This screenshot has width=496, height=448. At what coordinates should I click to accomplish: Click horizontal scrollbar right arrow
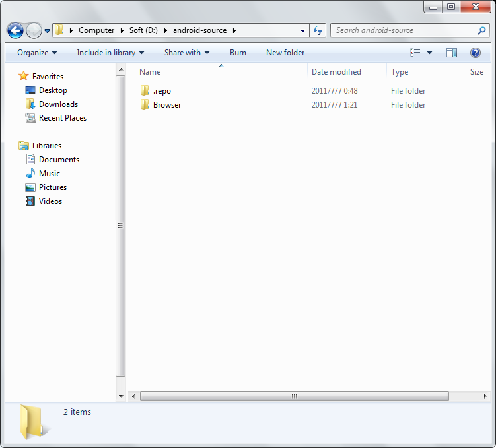485,396
